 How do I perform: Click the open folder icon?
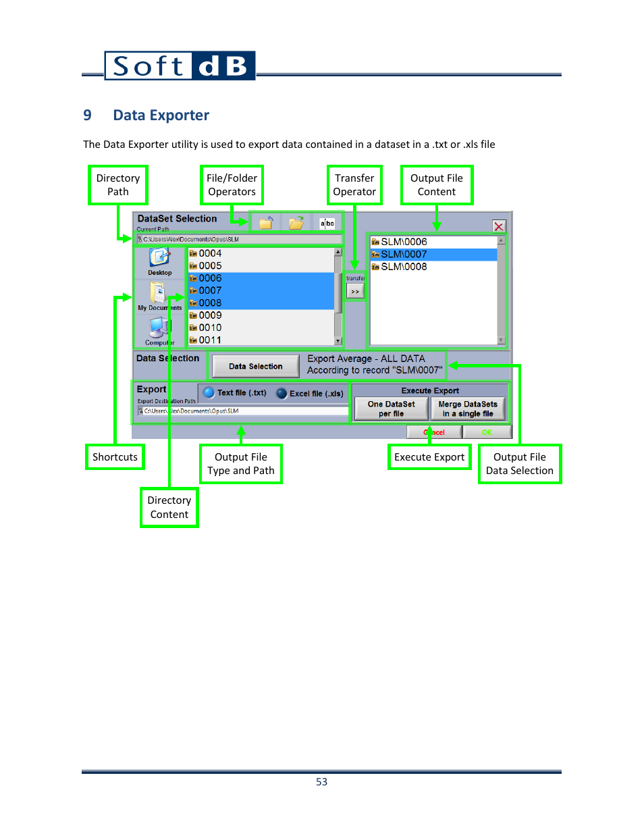[296, 223]
